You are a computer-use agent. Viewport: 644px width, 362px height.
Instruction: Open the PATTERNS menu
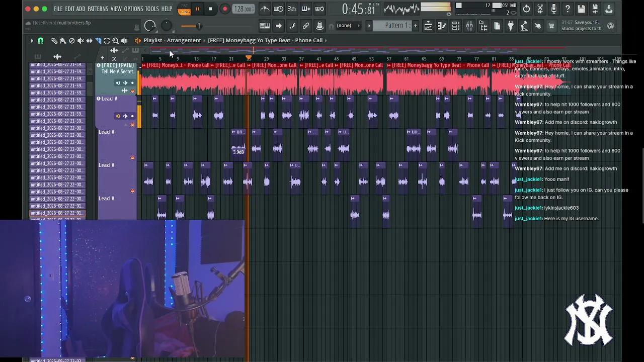98,9
